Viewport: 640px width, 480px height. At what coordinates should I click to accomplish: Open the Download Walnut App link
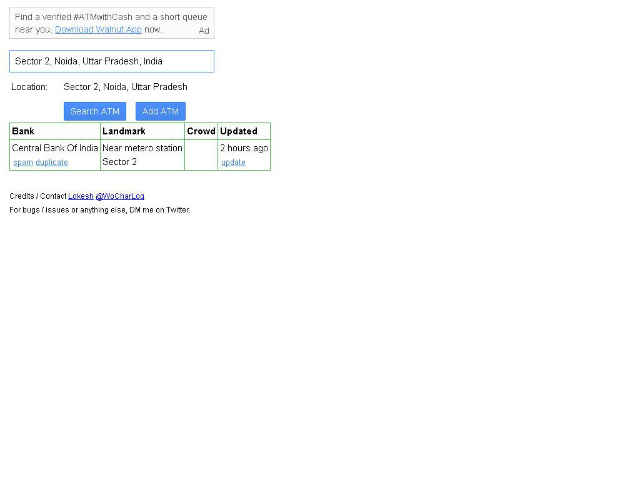98,29
